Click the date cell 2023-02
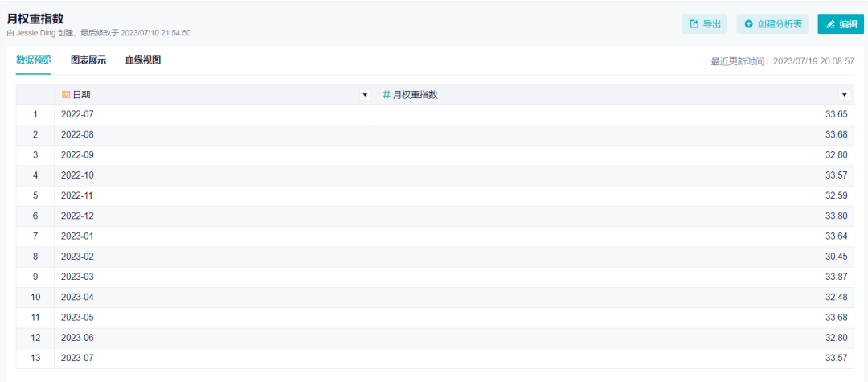Viewport: 868px width, 382px height. tap(215, 257)
